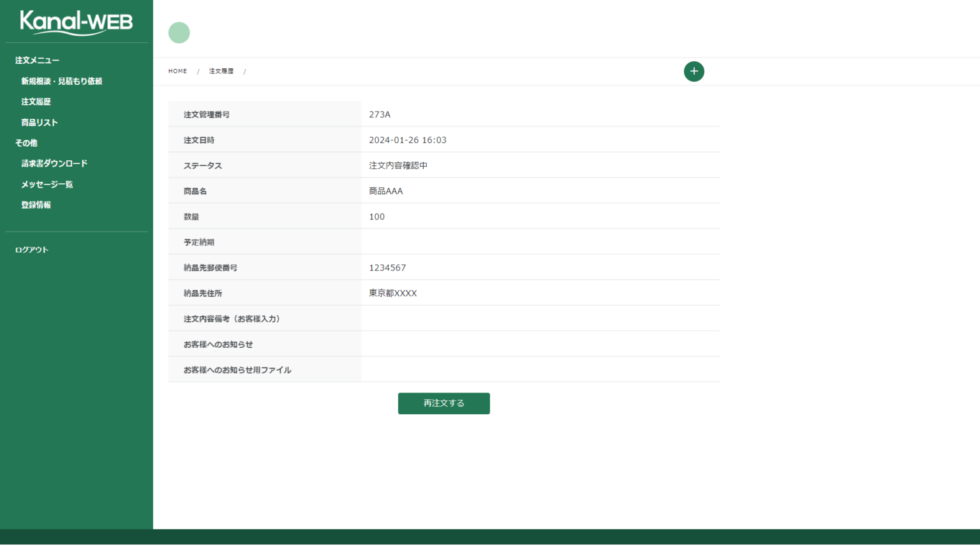Click the ステータス row showing 注文内容確認中

coord(398,165)
